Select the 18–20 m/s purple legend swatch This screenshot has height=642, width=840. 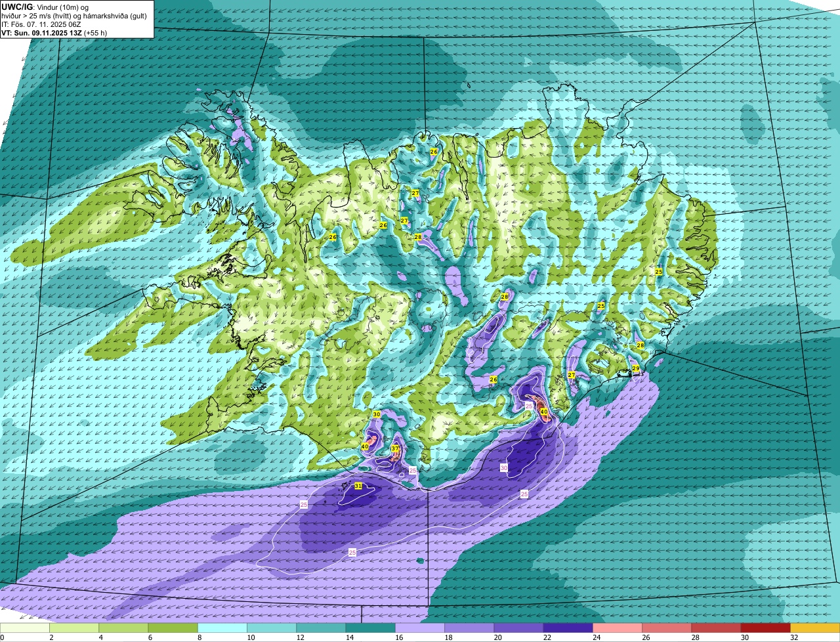[x=469, y=628]
